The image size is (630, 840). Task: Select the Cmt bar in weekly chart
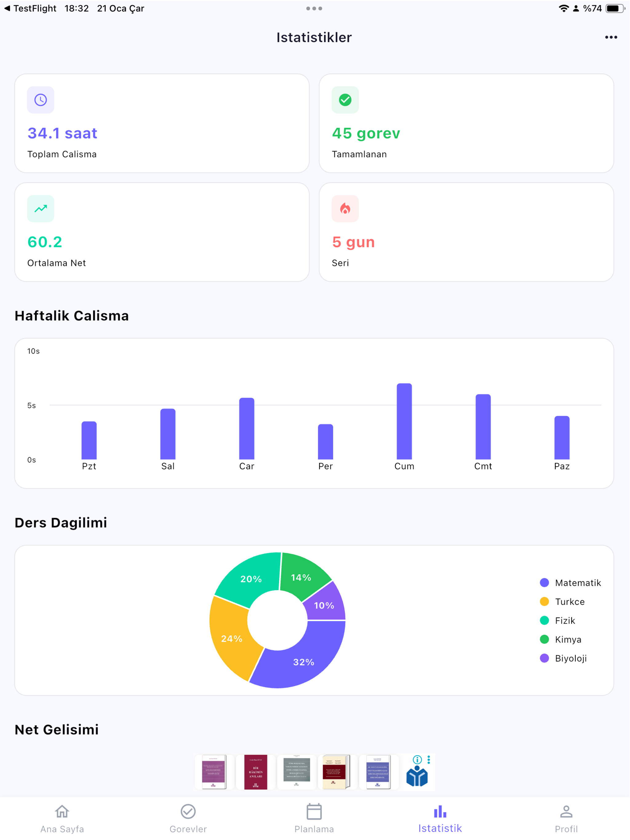coord(483,427)
